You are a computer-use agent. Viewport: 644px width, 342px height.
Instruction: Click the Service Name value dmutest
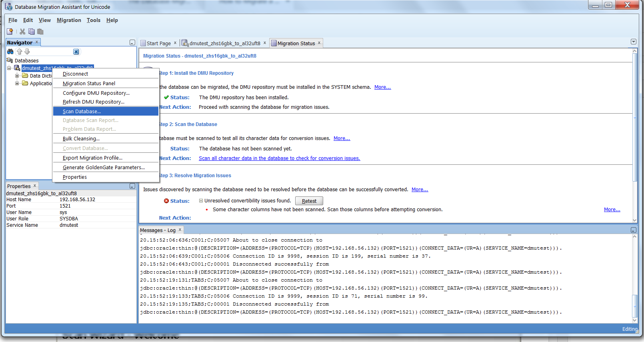pyautogui.click(x=69, y=225)
